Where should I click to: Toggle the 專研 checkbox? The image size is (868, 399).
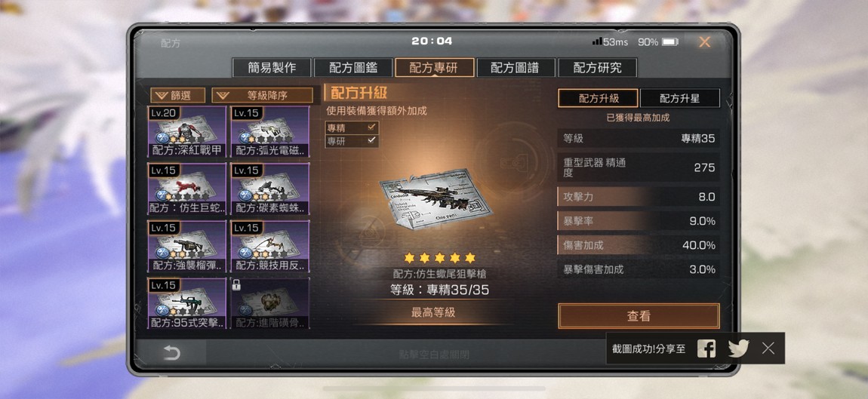pos(371,140)
